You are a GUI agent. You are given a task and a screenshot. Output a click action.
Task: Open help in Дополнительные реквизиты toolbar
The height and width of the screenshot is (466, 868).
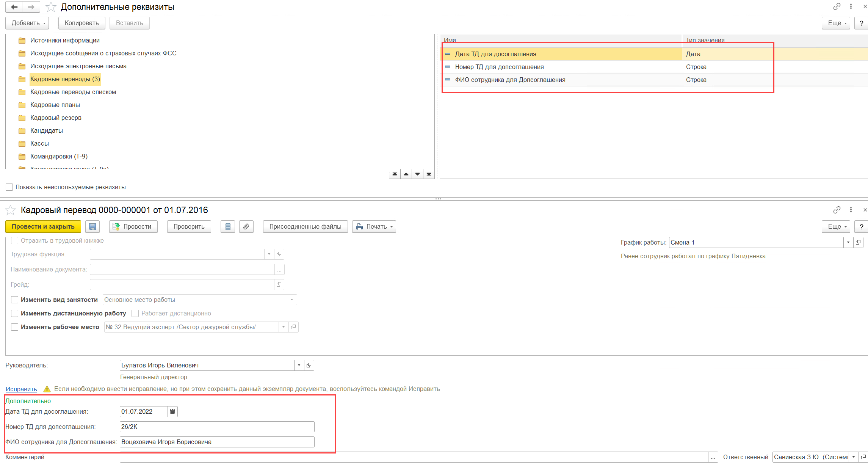[862, 23]
